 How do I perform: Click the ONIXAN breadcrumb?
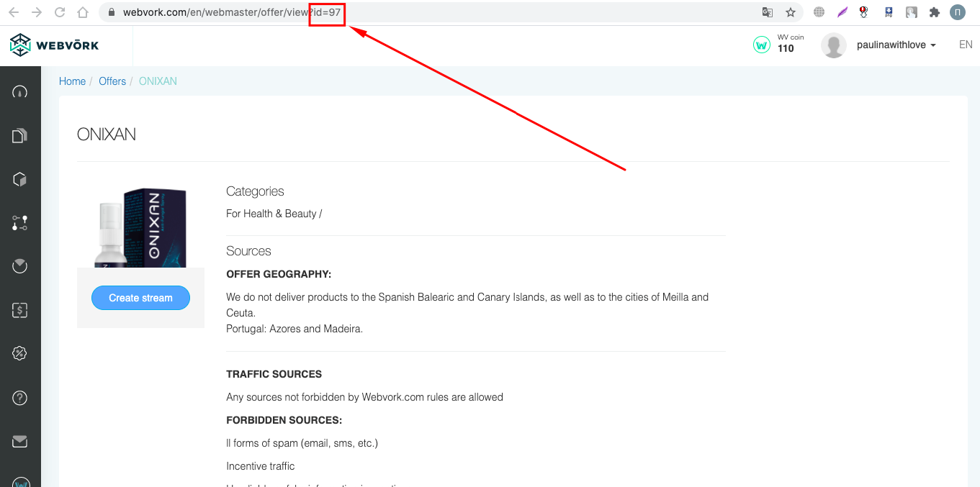click(x=158, y=81)
